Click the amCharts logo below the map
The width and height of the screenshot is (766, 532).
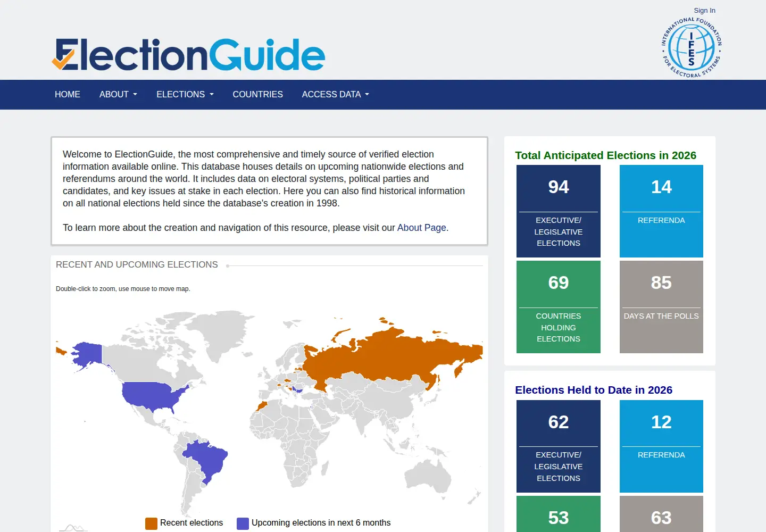click(x=73, y=528)
